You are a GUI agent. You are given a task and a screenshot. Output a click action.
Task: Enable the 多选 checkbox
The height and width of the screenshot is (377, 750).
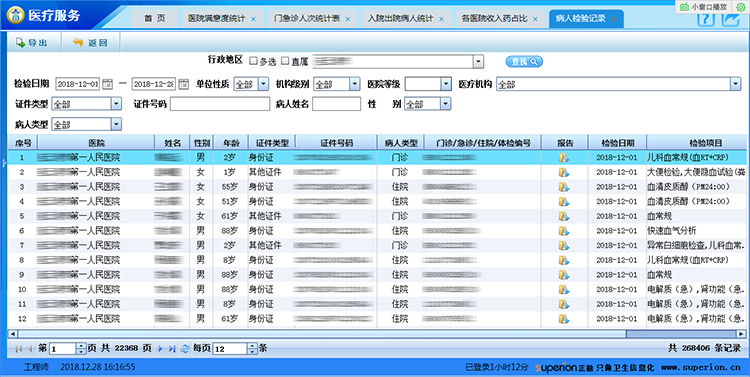[254, 61]
